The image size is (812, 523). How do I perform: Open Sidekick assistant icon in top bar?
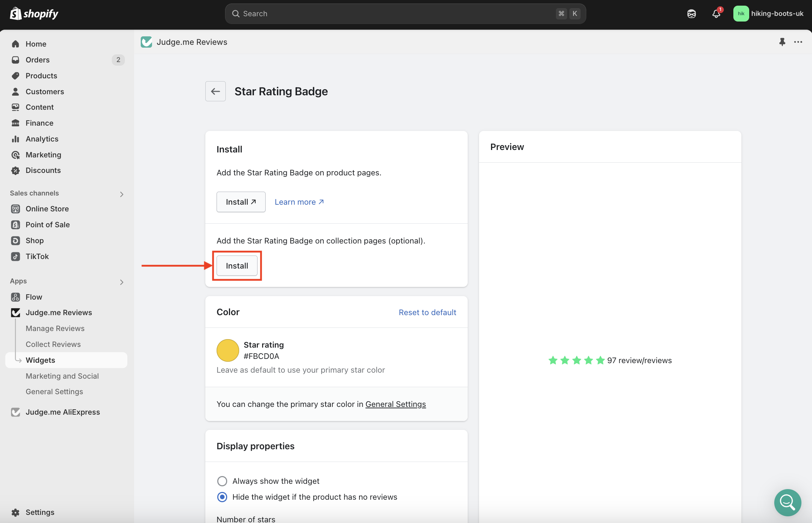click(x=691, y=14)
